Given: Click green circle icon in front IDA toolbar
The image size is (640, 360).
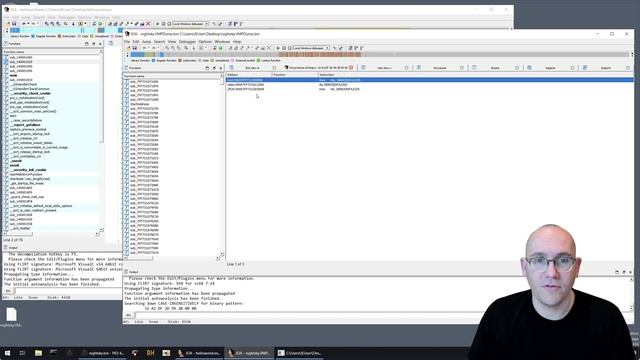Looking at the screenshot, I should [x=221, y=48].
